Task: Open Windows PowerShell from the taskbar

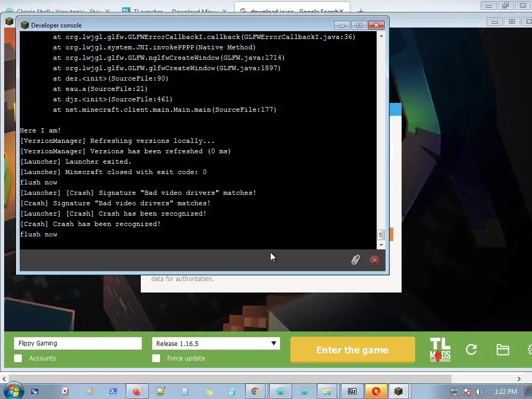Action: tap(113, 391)
